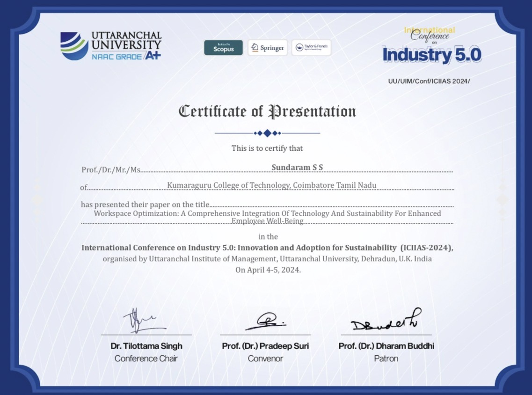Click the date April 4-5, 2024
The image size is (532, 395).
268,270
